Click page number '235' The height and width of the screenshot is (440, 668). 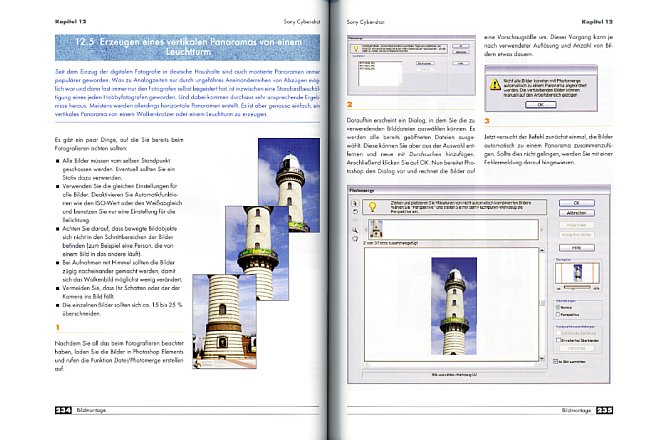point(604,410)
